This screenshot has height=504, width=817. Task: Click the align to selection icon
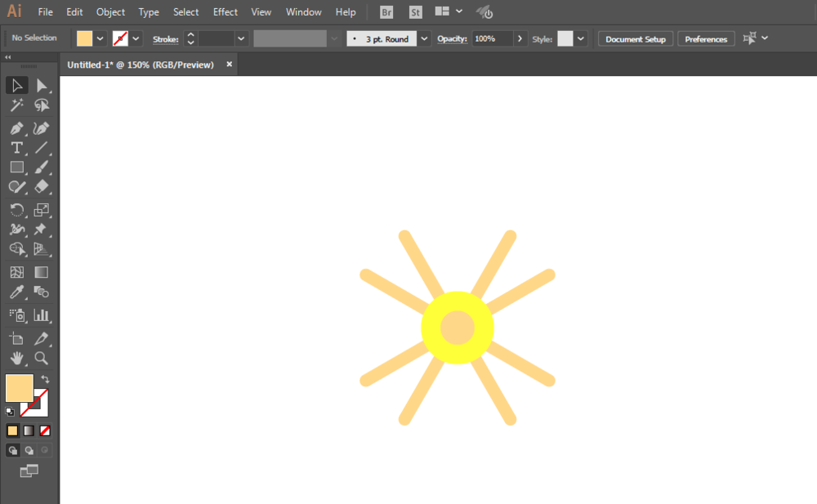click(x=749, y=38)
